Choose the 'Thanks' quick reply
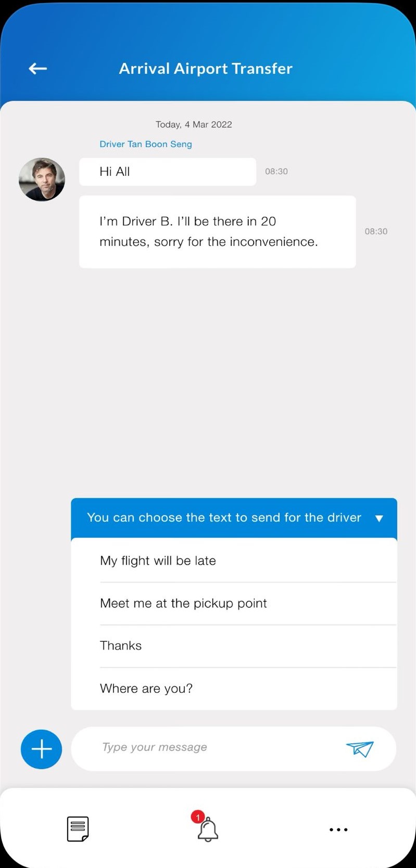 tap(121, 645)
